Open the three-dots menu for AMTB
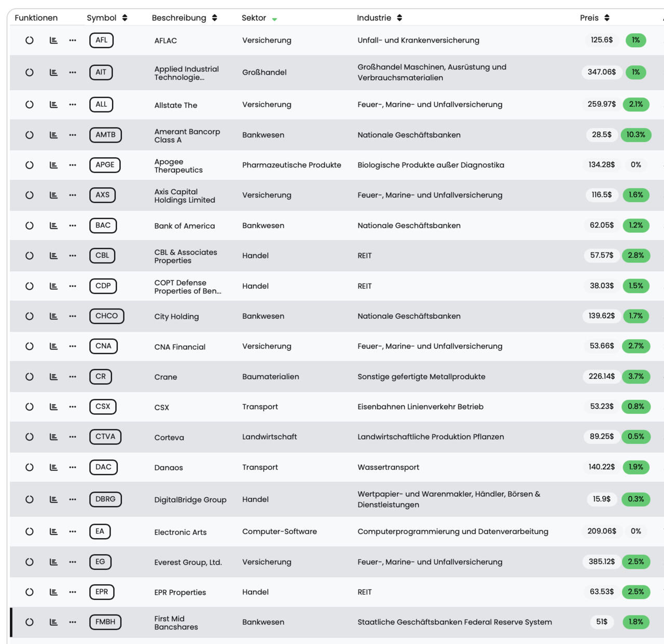This screenshot has width=664, height=644. pos(73,135)
